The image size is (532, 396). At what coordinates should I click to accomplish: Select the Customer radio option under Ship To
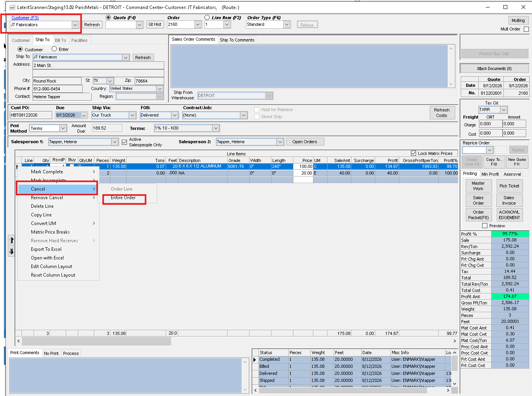point(20,49)
